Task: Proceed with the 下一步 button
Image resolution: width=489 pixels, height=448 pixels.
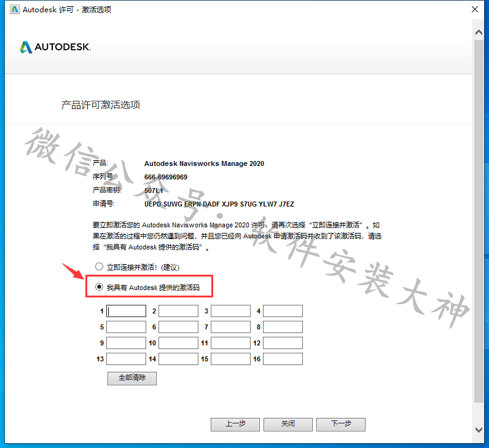Action: coord(341,424)
